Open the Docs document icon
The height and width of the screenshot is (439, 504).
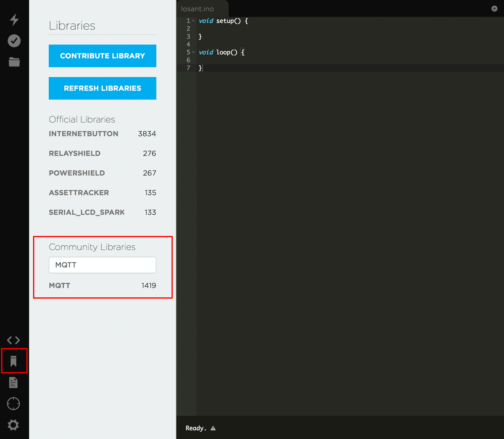point(13,382)
